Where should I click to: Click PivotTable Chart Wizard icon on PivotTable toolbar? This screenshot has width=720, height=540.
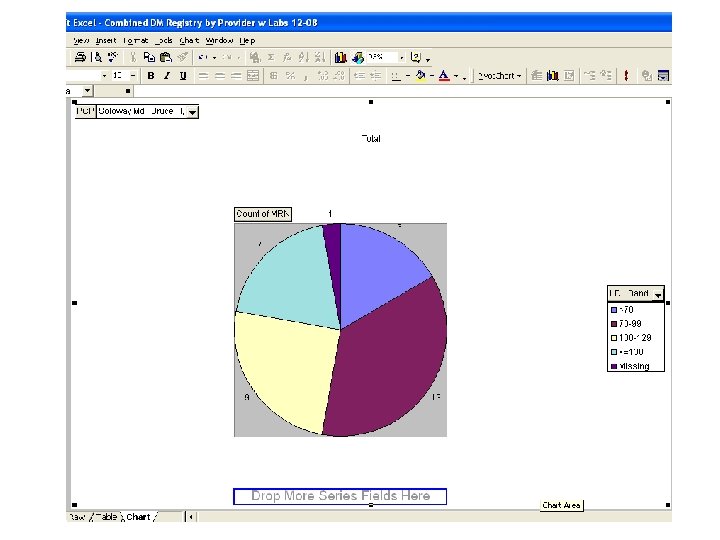pyautogui.click(x=552, y=76)
